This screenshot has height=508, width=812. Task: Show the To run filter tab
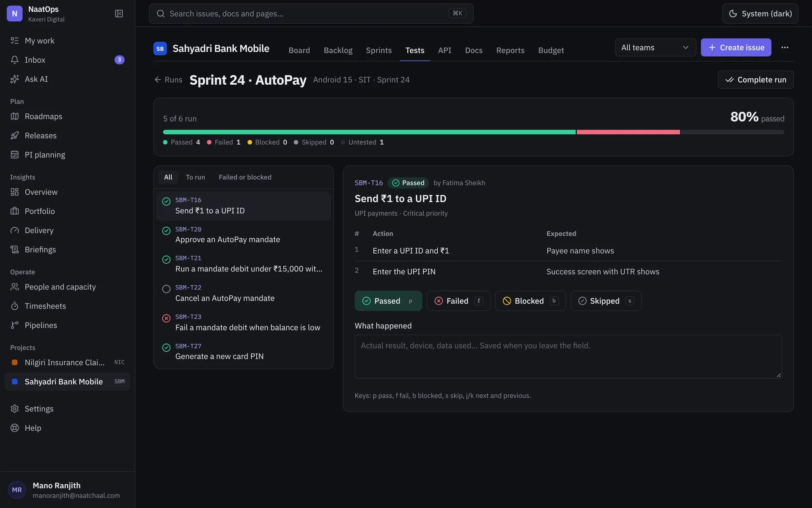(195, 177)
